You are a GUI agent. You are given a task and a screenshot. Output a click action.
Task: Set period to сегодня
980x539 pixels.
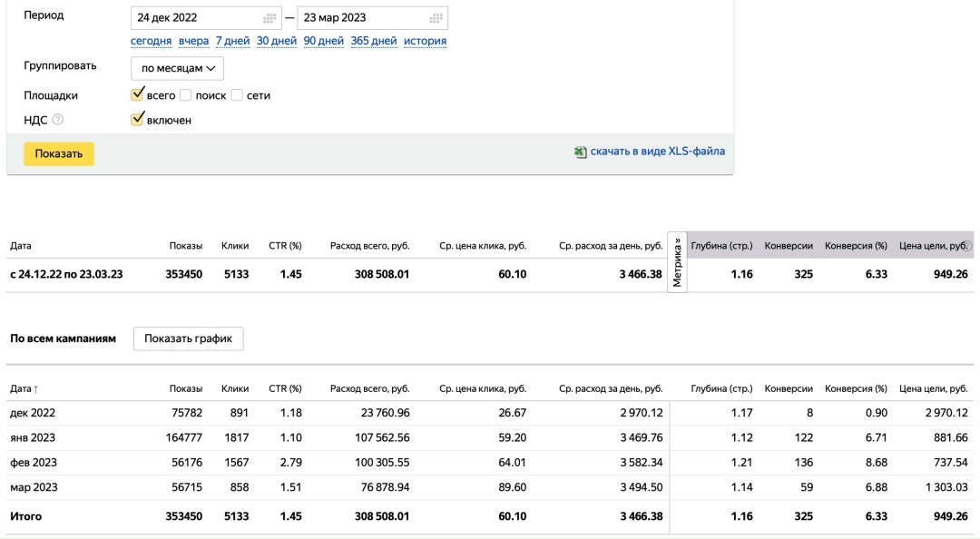pyautogui.click(x=151, y=41)
